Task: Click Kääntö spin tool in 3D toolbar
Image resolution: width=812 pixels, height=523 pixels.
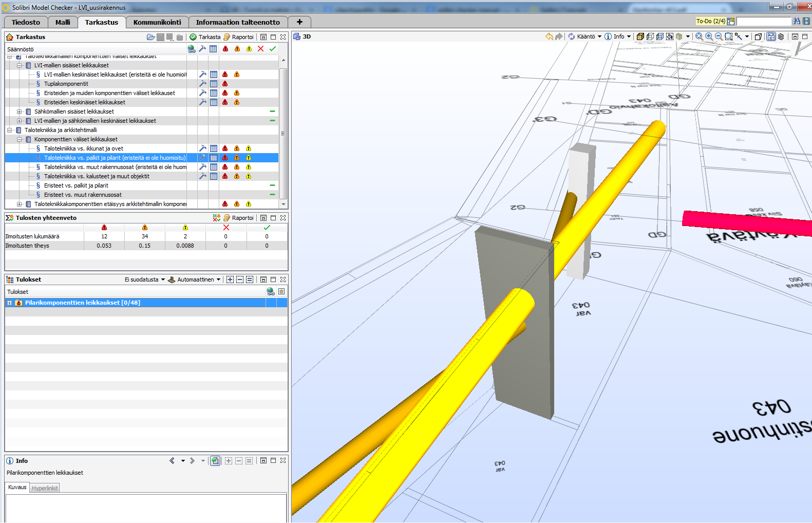Action: point(581,36)
